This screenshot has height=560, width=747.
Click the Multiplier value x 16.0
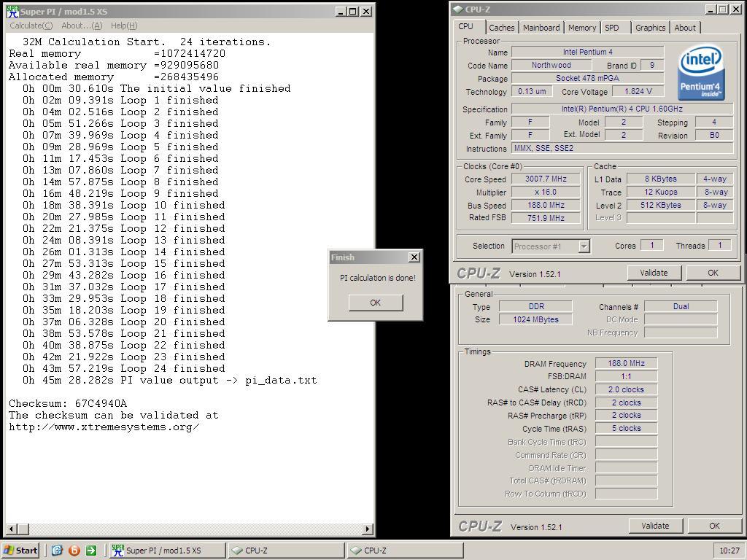546,192
